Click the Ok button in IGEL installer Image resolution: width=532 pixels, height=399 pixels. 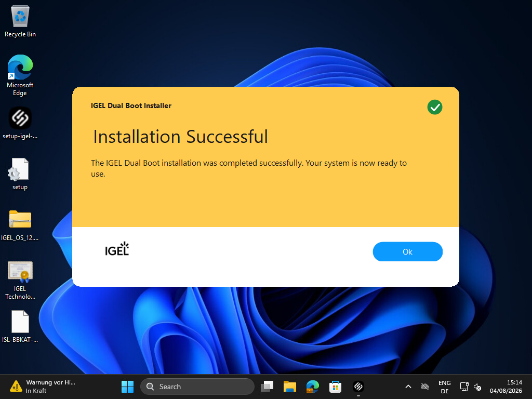click(407, 251)
